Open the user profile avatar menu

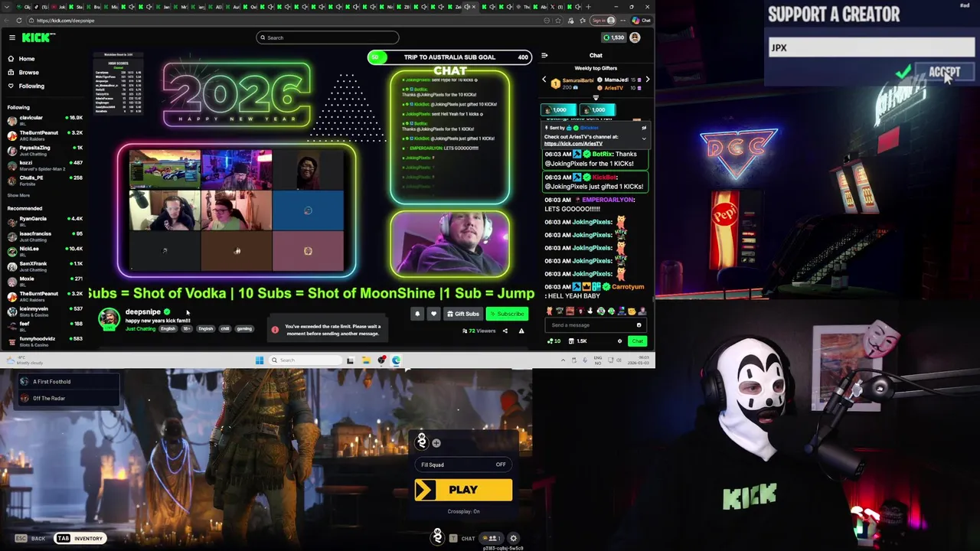pyautogui.click(x=635, y=37)
